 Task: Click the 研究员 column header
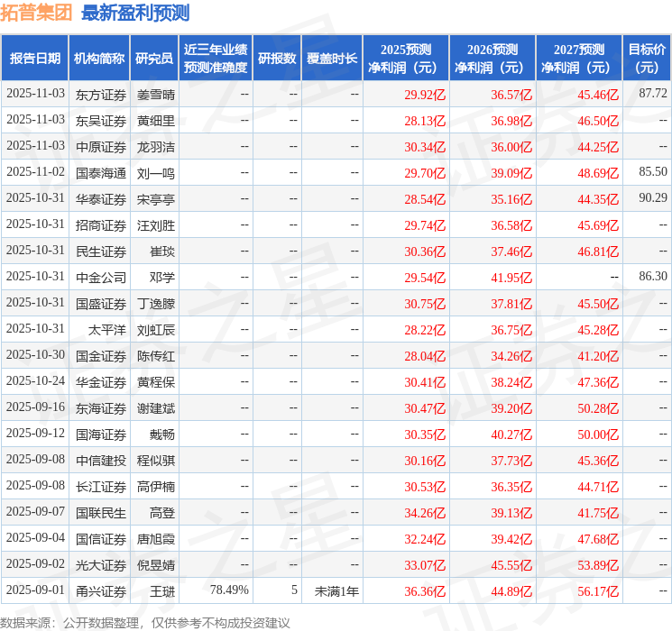[154, 58]
